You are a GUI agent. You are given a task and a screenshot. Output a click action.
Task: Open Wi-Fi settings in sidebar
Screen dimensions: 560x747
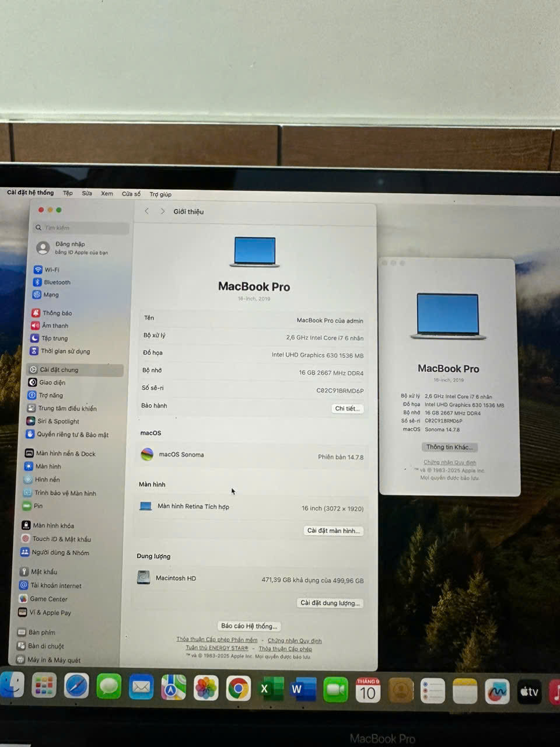pyautogui.click(x=51, y=270)
